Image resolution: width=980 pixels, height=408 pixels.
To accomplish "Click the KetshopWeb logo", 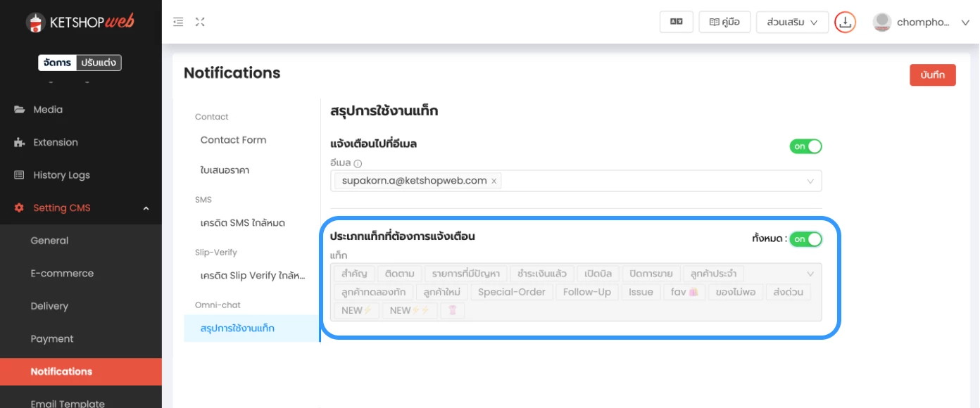I will 80,23.
